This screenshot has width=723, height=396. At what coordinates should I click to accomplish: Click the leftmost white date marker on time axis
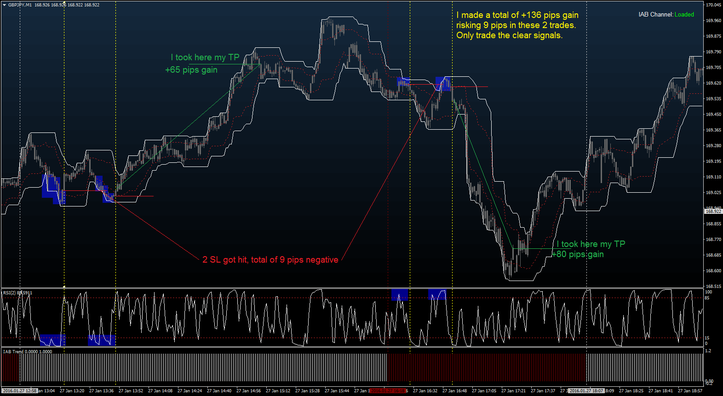tap(18, 390)
